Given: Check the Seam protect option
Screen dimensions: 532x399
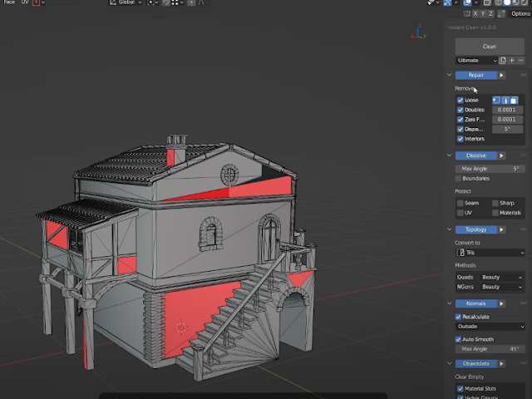Looking at the screenshot, I should tap(460, 203).
